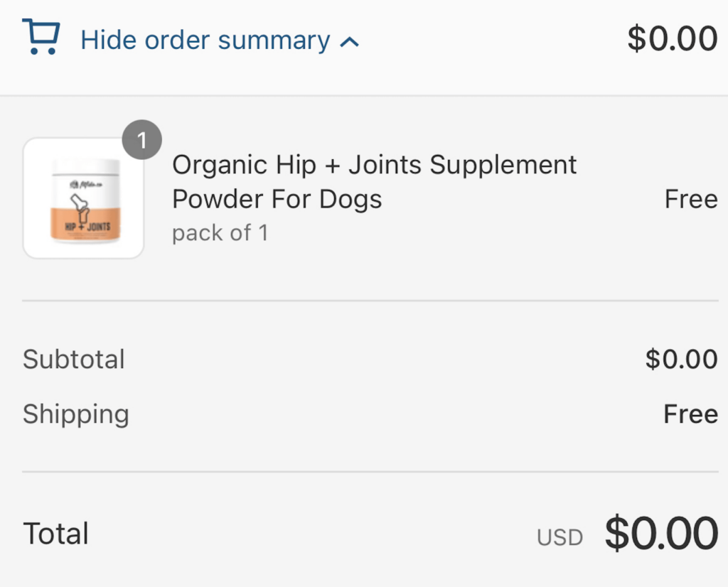Click the Free price beside the product
728x587 pixels.
[x=690, y=199]
